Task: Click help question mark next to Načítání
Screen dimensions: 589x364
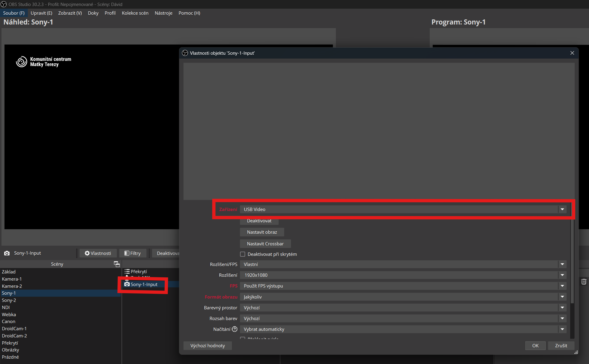Action: tap(235, 329)
